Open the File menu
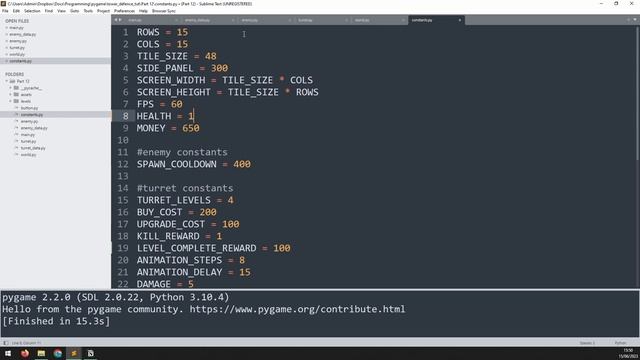 pyautogui.click(x=5, y=11)
